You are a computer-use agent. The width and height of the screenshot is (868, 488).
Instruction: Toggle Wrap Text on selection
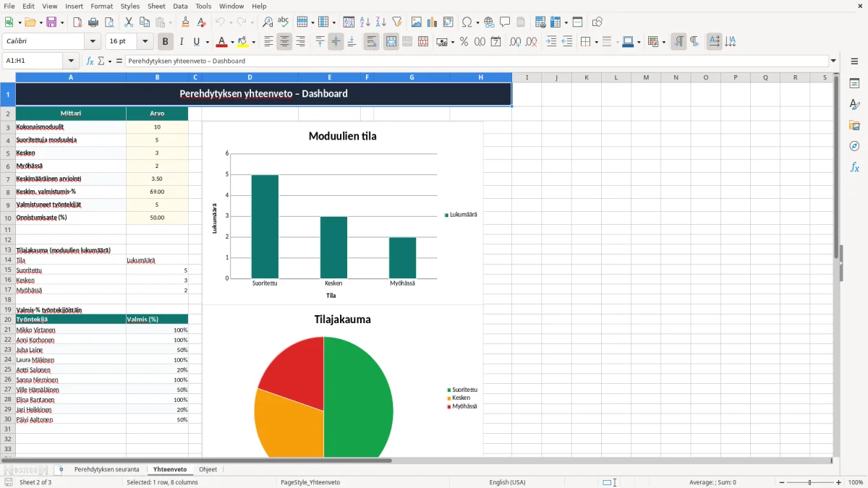click(x=372, y=42)
